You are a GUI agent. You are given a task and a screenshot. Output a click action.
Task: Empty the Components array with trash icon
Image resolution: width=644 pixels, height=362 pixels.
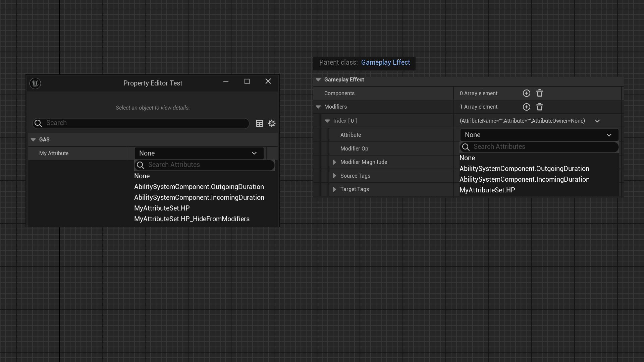tap(539, 94)
